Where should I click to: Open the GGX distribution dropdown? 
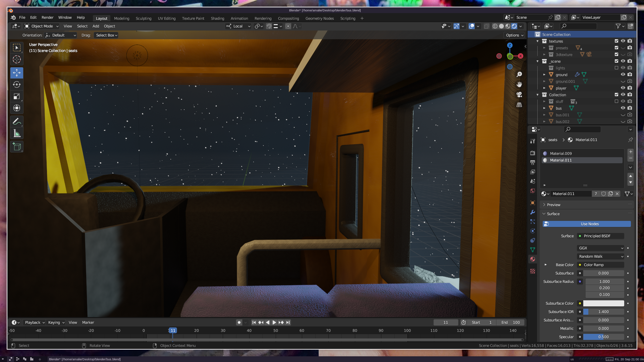point(600,248)
